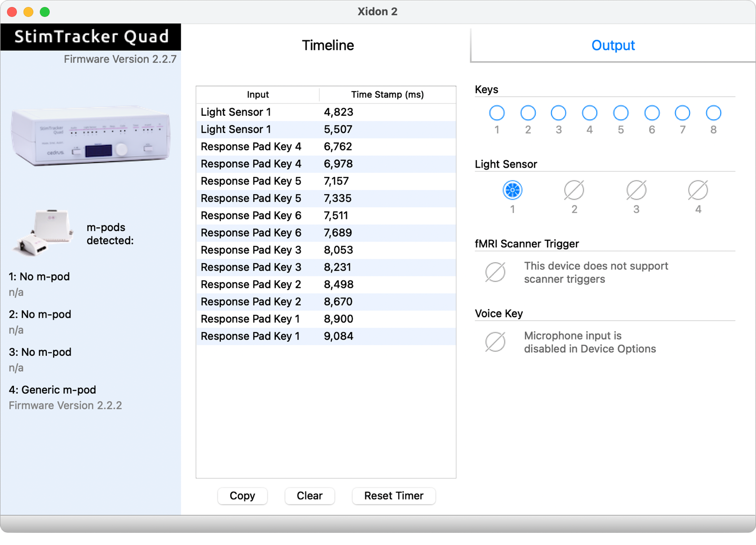Click the disabled Light Sensor 2 icon
Screen dimensions: 756x545
(x=574, y=190)
